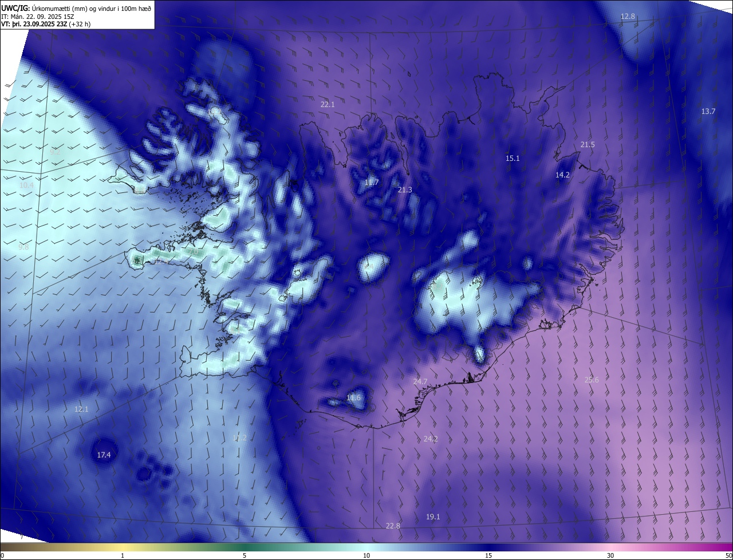This screenshot has height=560, width=733.
Task: Click the 19.1 value on the map
Action: 433,517
